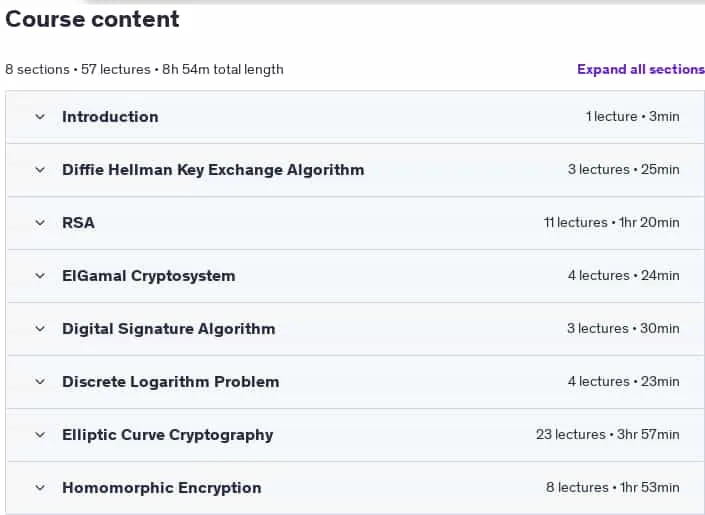Click the 11 lectures 1hr 20min label
Viewport: 705px width, 515px height.
[611, 223]
